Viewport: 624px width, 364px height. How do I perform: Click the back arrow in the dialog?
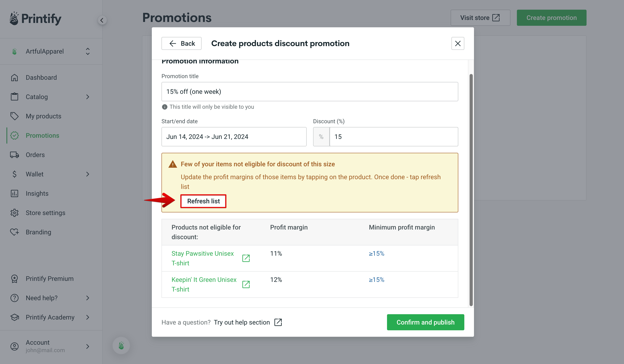[x=173, y=43]
